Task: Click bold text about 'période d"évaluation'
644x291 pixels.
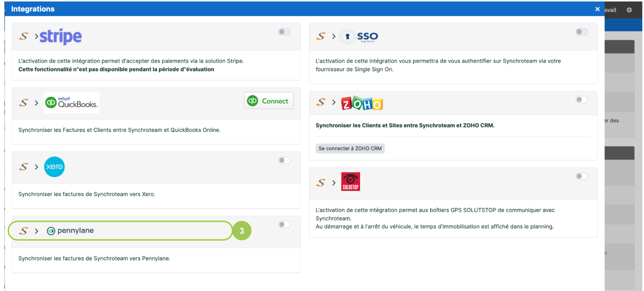Action: (116, 70)
